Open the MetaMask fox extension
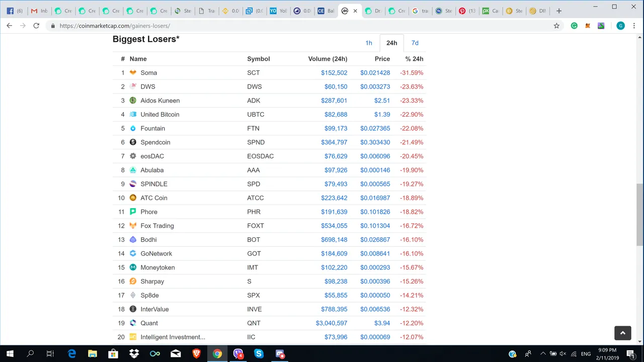 pyautogui.click(x=588, y=26)
